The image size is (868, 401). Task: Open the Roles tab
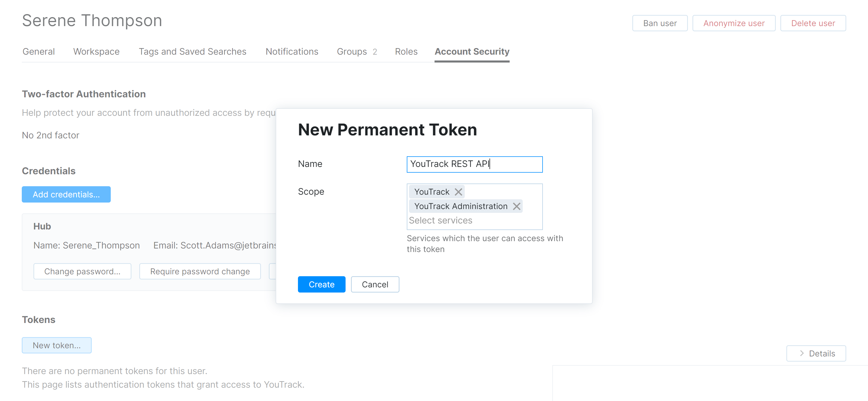406,51
